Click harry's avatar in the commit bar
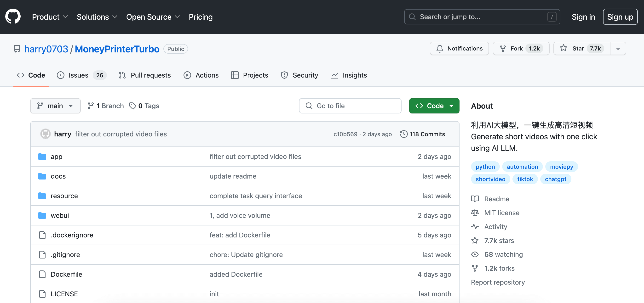 coord(46,134)
